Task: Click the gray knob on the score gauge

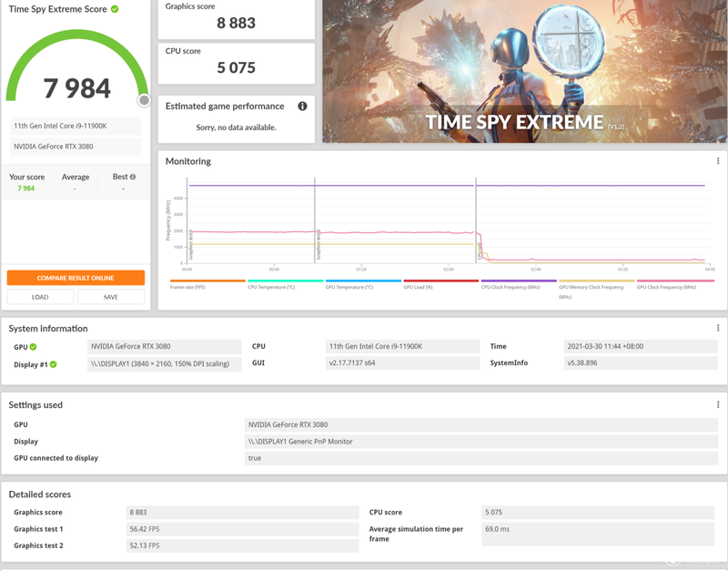Action: click(145, 100)
